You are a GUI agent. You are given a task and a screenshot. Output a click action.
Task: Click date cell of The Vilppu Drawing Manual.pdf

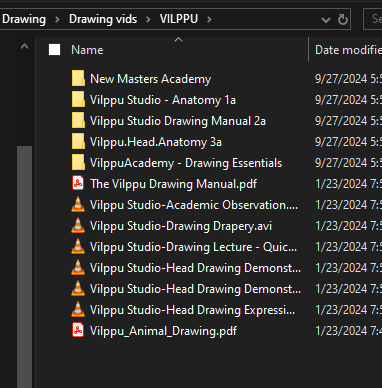click(348, 184)
